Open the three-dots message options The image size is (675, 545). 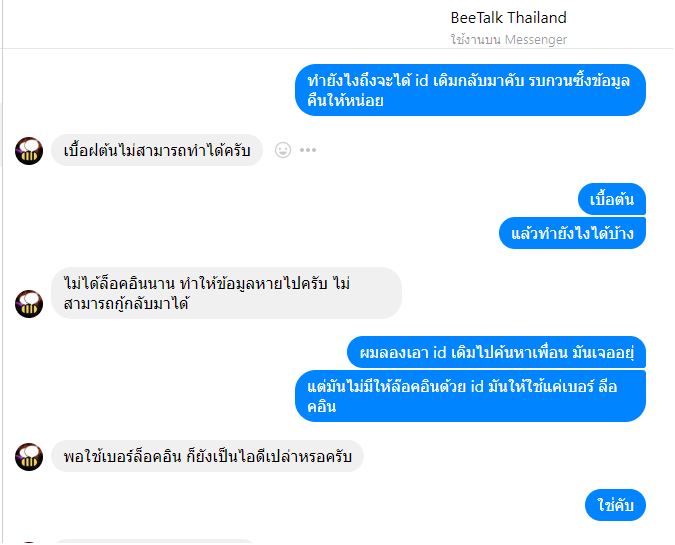pos(308,150)
